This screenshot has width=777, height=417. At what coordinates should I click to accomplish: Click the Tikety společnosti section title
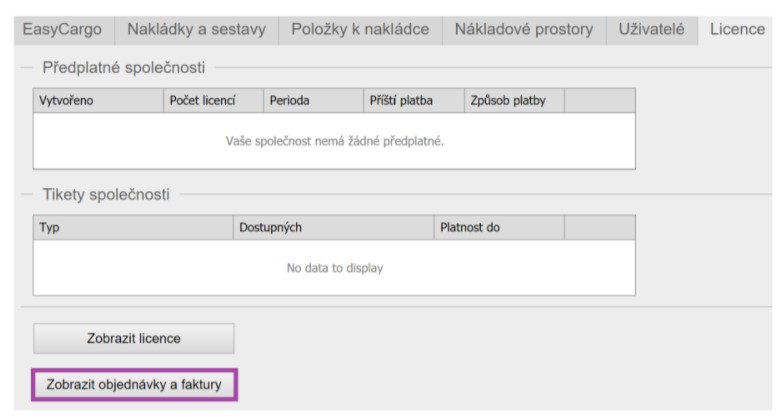coord(106,194)
